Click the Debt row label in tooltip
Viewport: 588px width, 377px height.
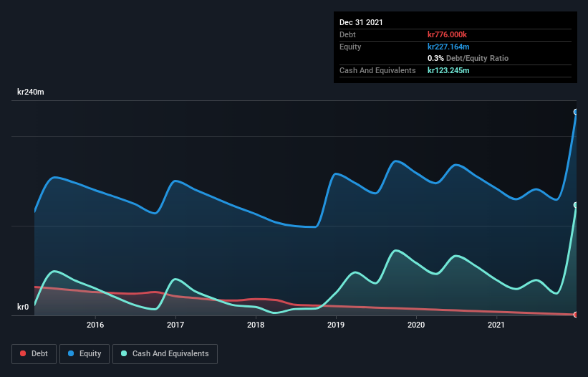tap(347, 34)
